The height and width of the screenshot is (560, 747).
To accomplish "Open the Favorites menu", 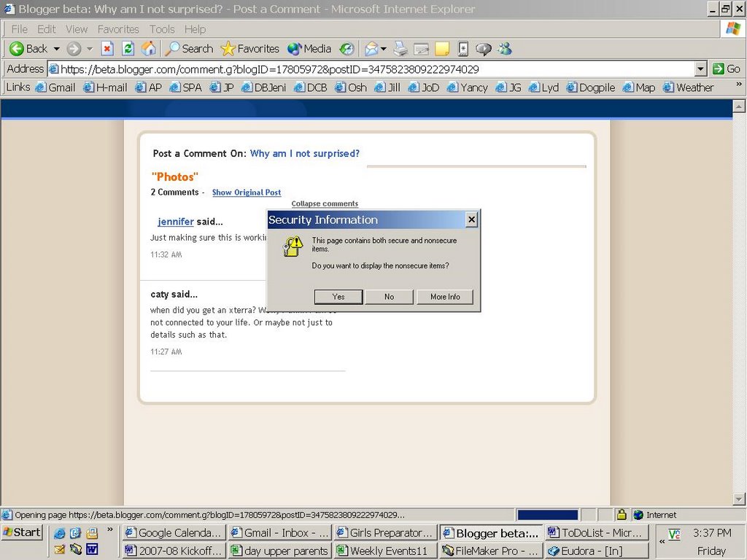I will click(118, 29).
